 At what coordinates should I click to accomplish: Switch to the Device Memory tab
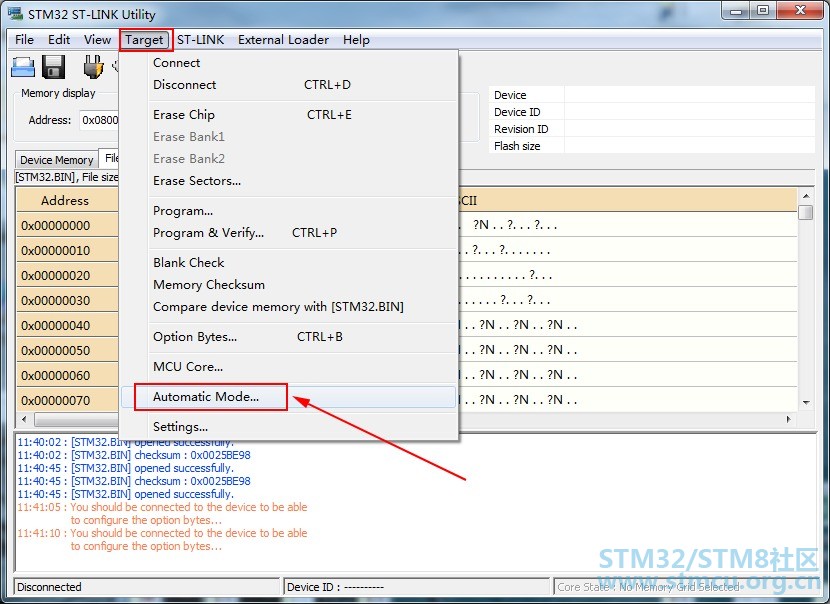pos(57,160)
